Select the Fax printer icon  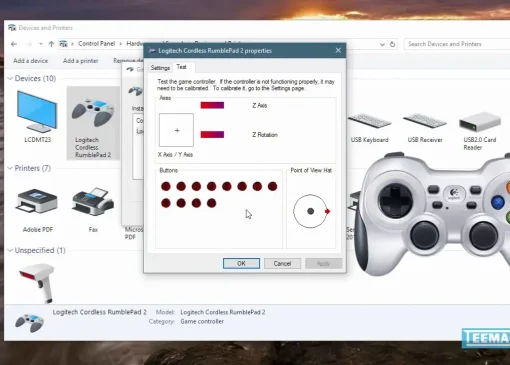(93, 201)
